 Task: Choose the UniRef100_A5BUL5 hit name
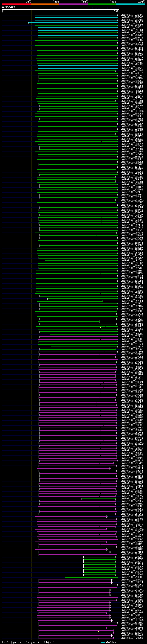coord(132,81)
